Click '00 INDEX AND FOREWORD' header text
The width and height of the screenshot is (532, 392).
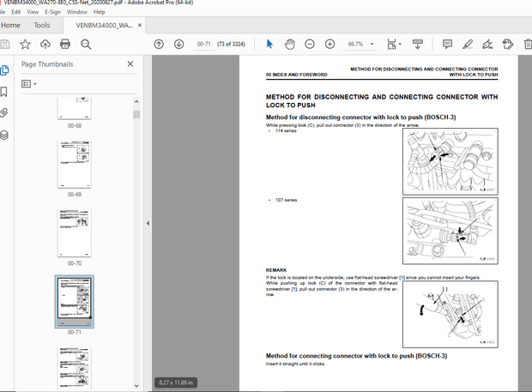tap(297, 75)
